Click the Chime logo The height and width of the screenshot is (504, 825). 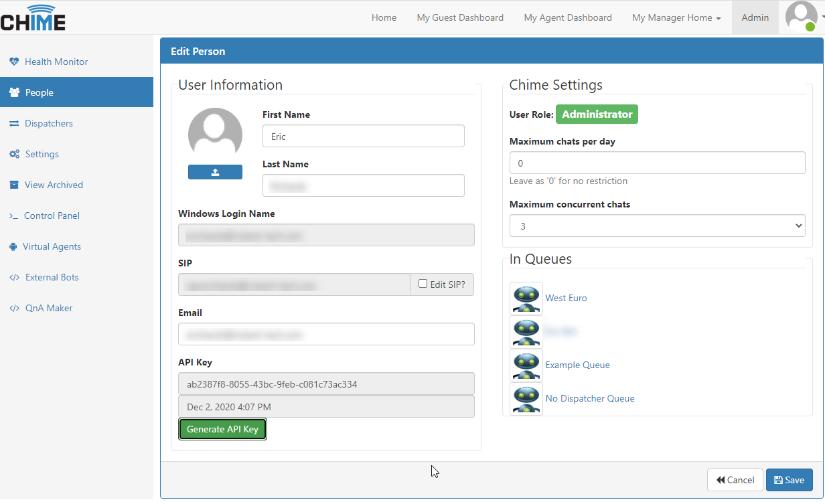tap(33, 17)
